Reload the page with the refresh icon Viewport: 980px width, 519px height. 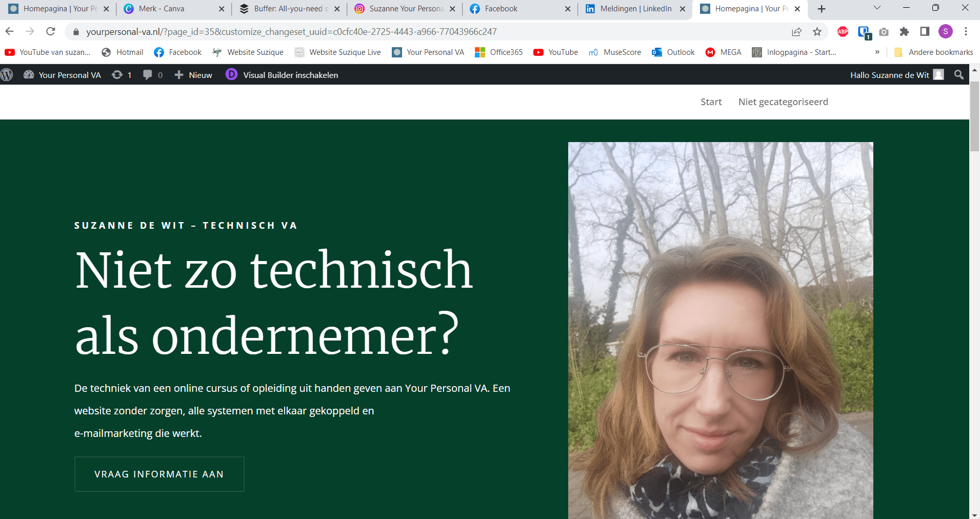pos(50,31)
